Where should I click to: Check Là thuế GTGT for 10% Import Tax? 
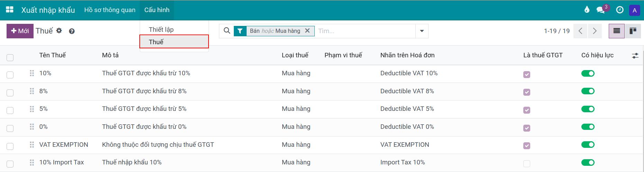(527, 164)
